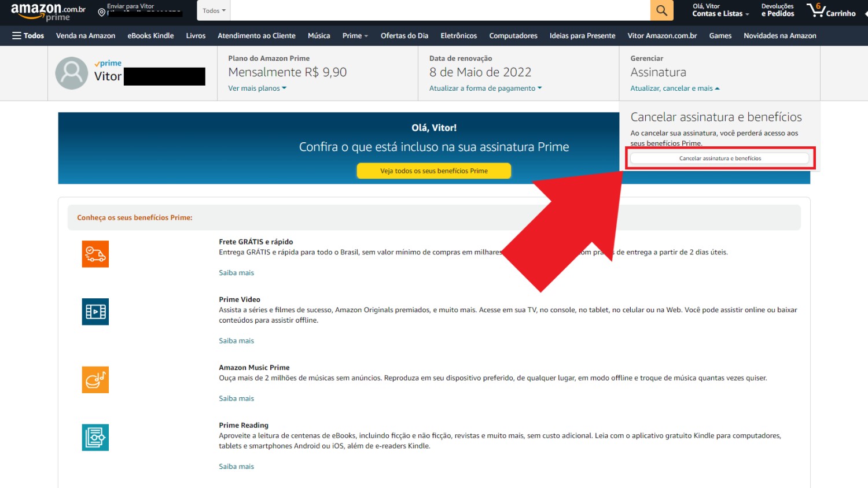Open Devoluções e Pedidos
868x488 pixels.
pos(777,10)
